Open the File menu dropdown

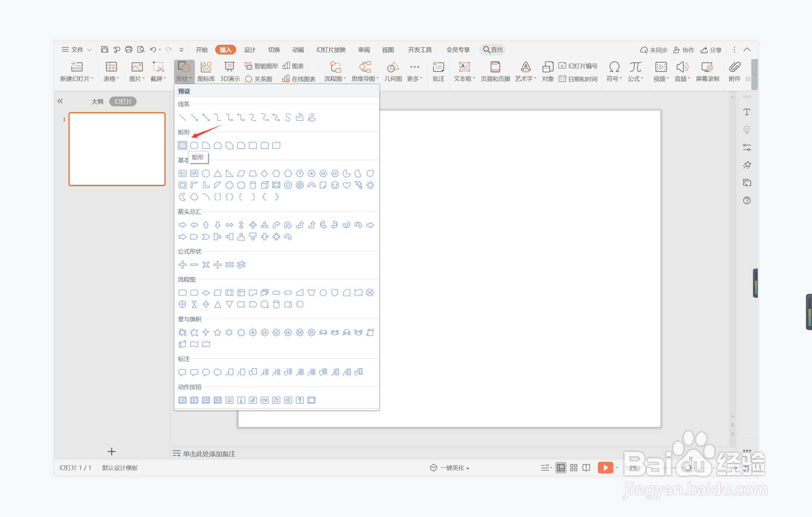(x=77, y=50)
